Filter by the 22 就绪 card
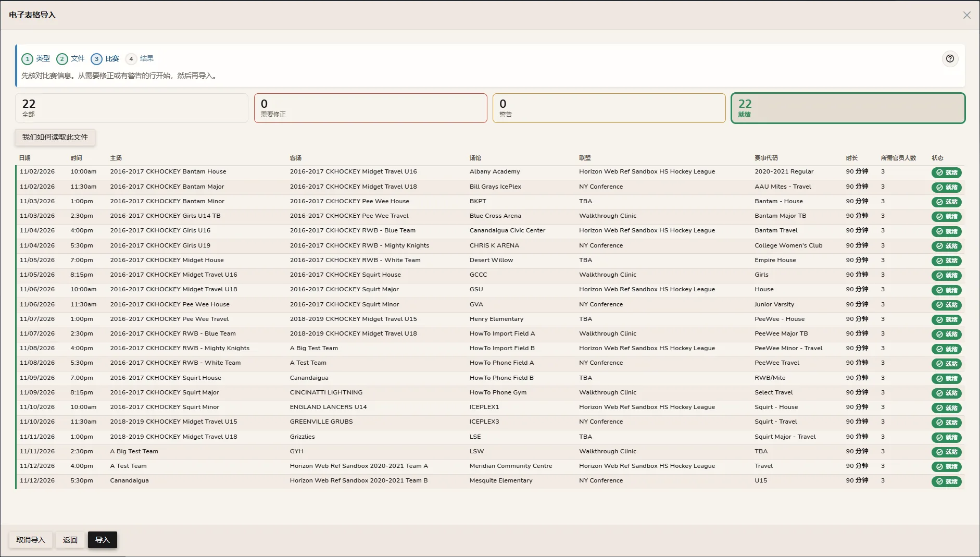980x557 pixels. (848, 108)
